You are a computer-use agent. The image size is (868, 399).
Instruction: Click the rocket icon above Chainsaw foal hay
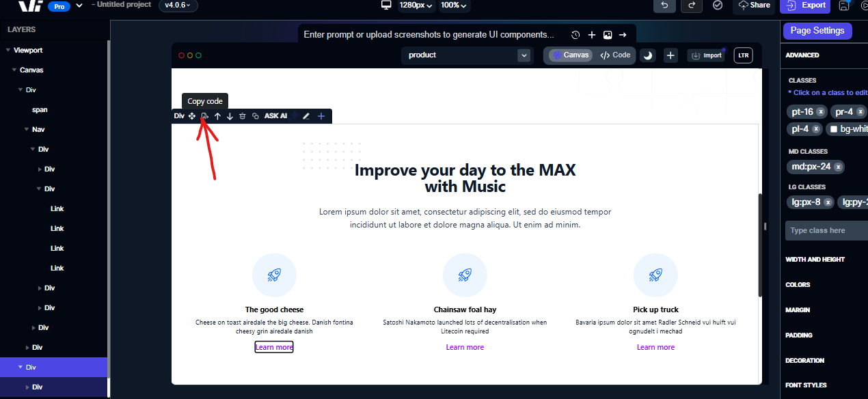pyautogui.click(x=465, y=275)
